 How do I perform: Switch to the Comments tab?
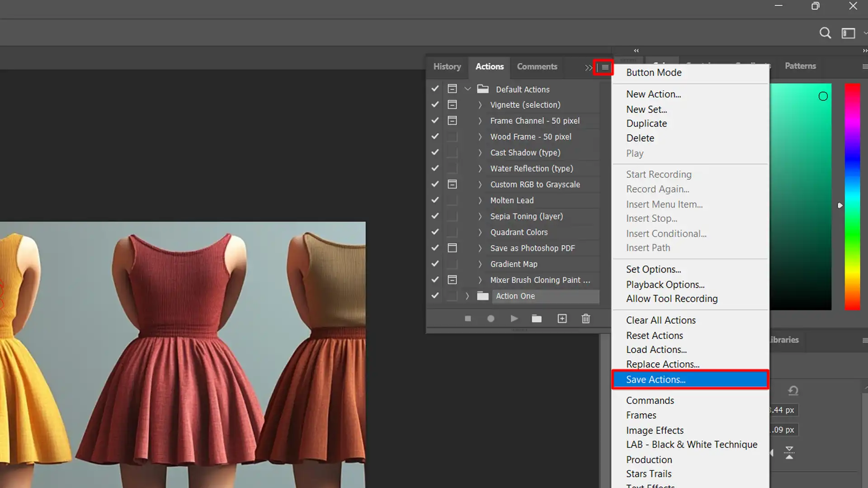537,67
